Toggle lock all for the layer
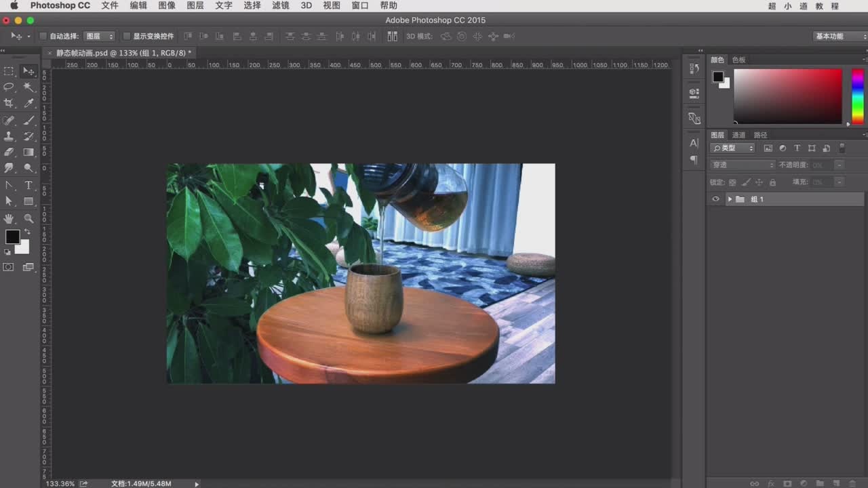Screen dimensions: 868x488 click(x=772, y=182)
